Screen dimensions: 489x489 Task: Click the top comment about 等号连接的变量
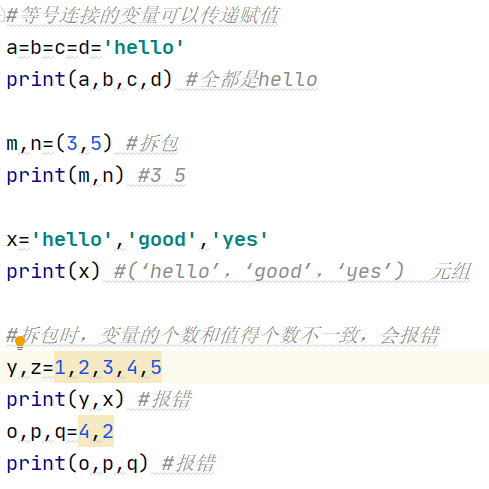143,15
